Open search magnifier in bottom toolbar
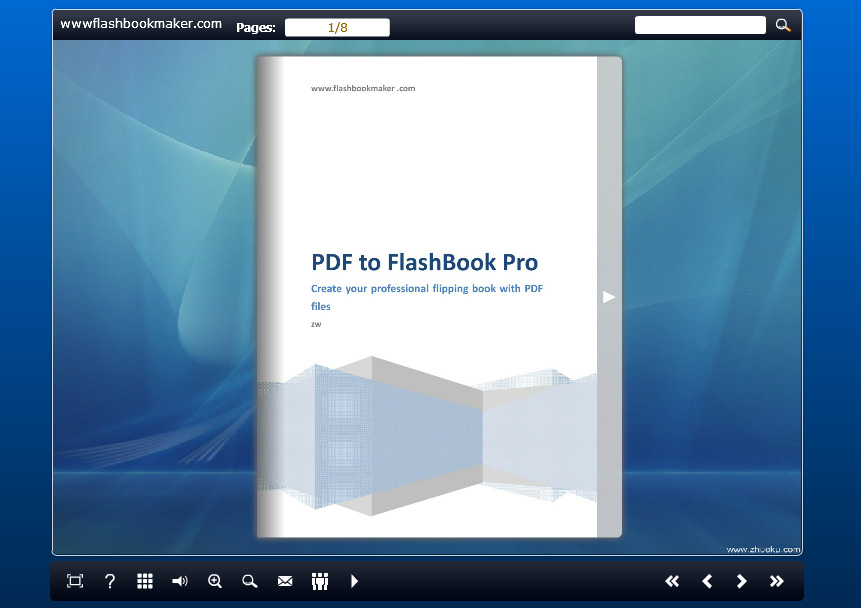 (x=249, y=581)
